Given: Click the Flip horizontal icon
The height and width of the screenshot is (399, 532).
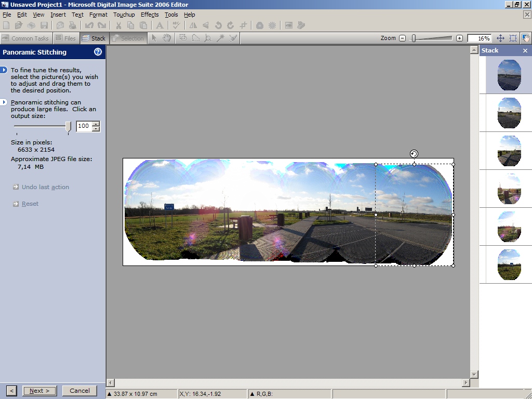Looking at the screenshot, I should tap(193, 25).
